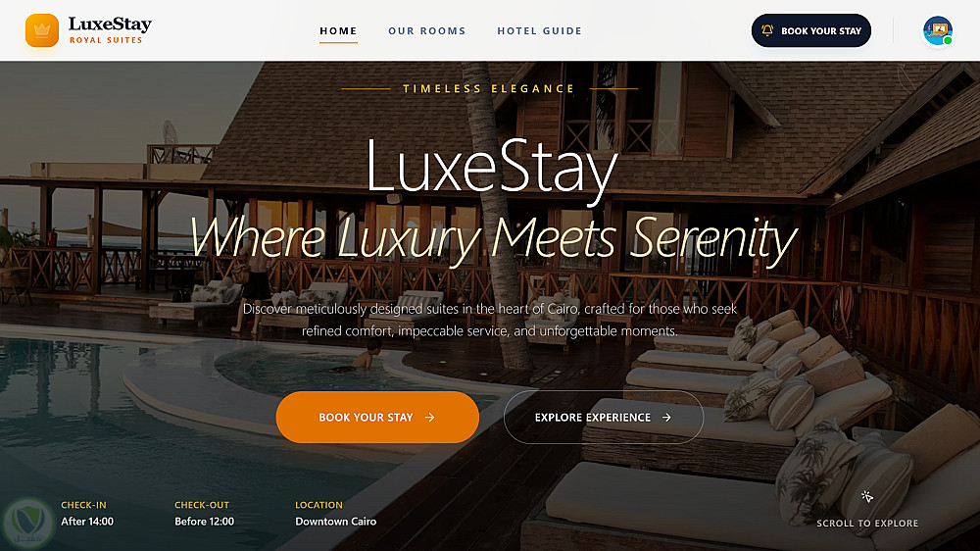The height and width of the screenshot is (551, 980).
Task: Click the Check-out Before 12:00 info
Action: [x=204, y=514]
